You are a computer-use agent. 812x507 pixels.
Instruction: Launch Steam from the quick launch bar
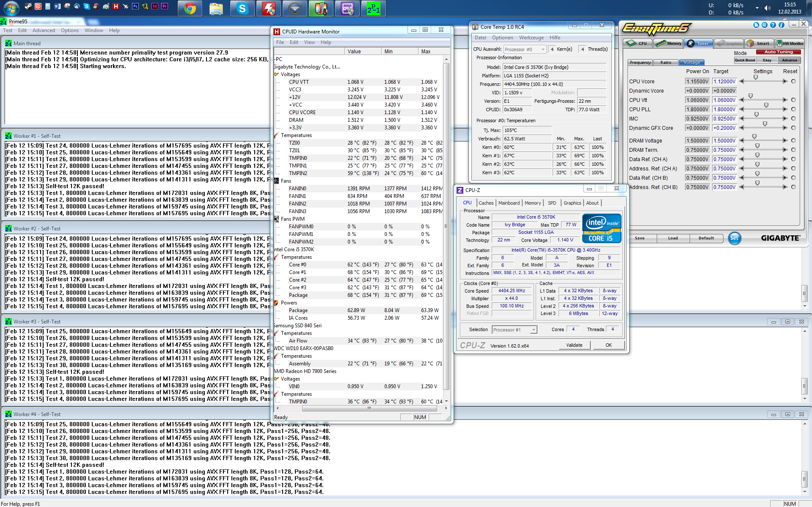click(28, 6)
